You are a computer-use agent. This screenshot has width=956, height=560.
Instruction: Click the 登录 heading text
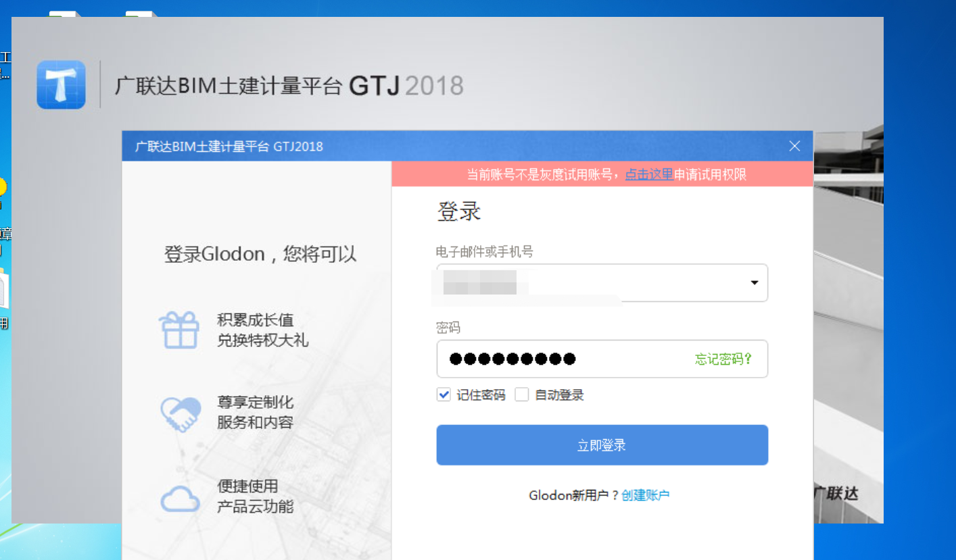459,211
